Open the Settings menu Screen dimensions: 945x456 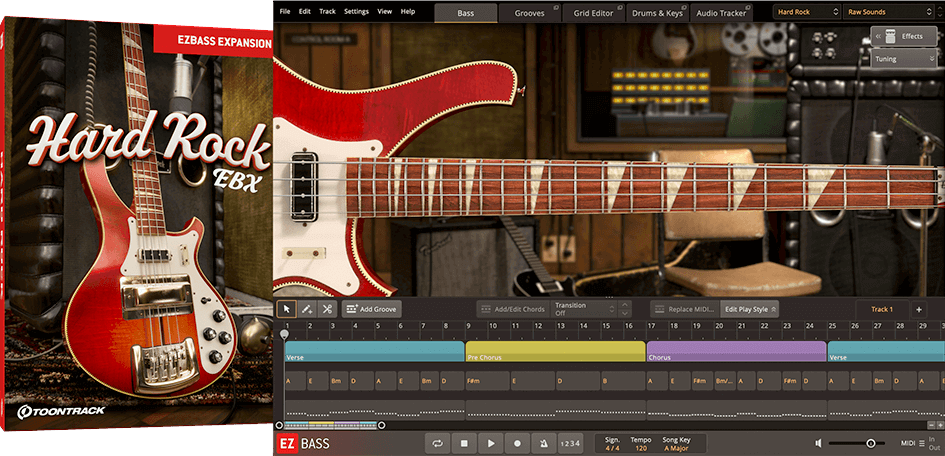coord(356,11)
